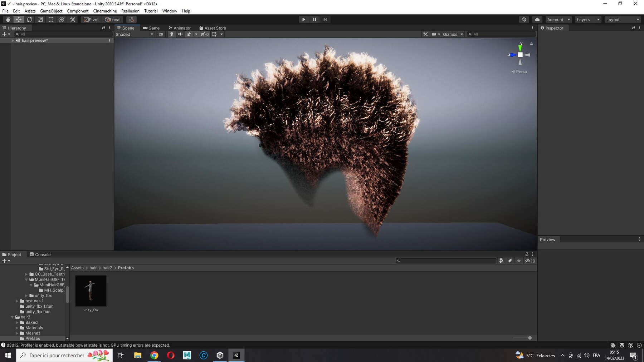
Task: Open grid settings dropdown arrow
Action: (222, 34)
